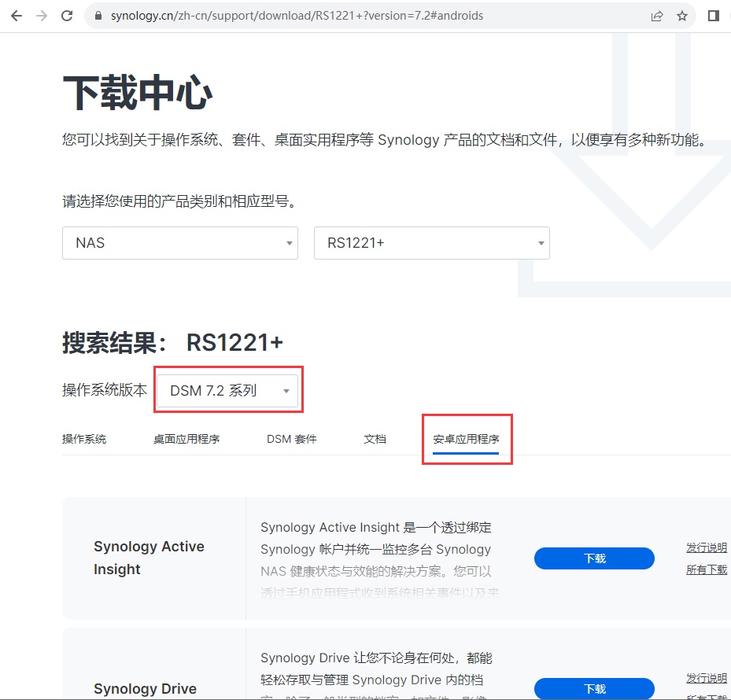Open 所有下载 for Synology Active Insight

tap(707, 569)
